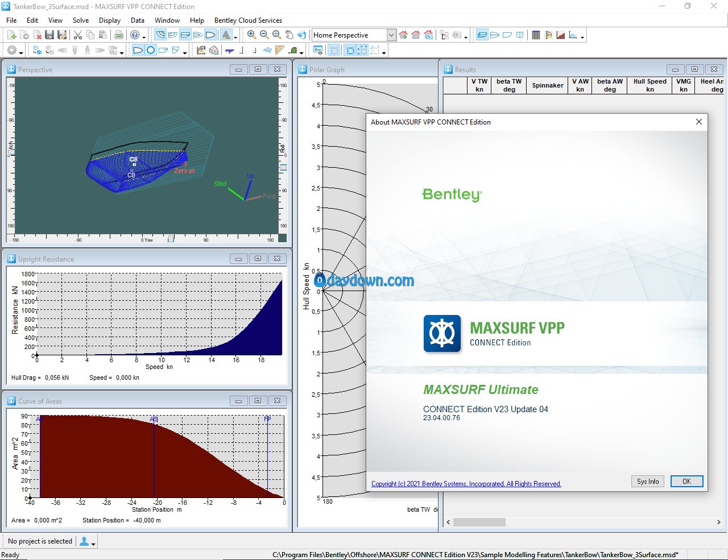Image resolution: width=728 pixels, height=560 pixels.
Task: Expand the overflow arrow after hull-outline icons
Action: (185, 52)
